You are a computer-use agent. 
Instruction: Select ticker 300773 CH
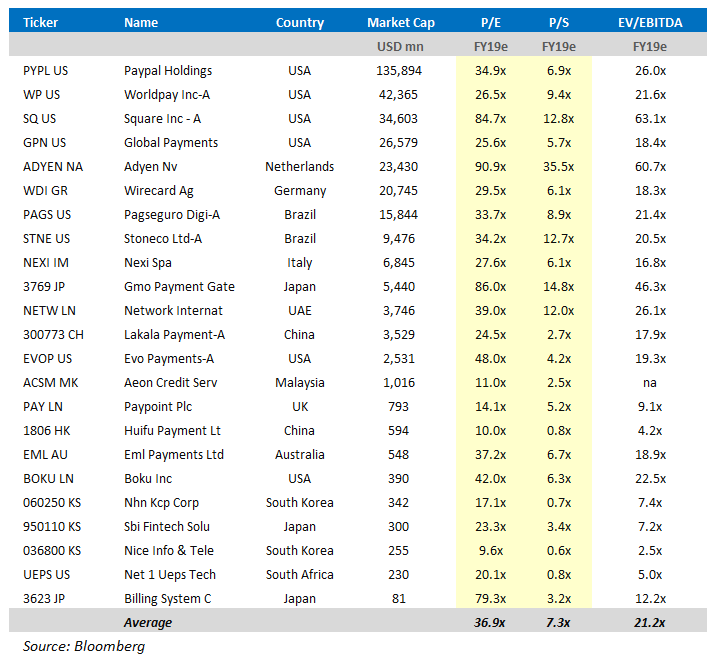point(53,335)
